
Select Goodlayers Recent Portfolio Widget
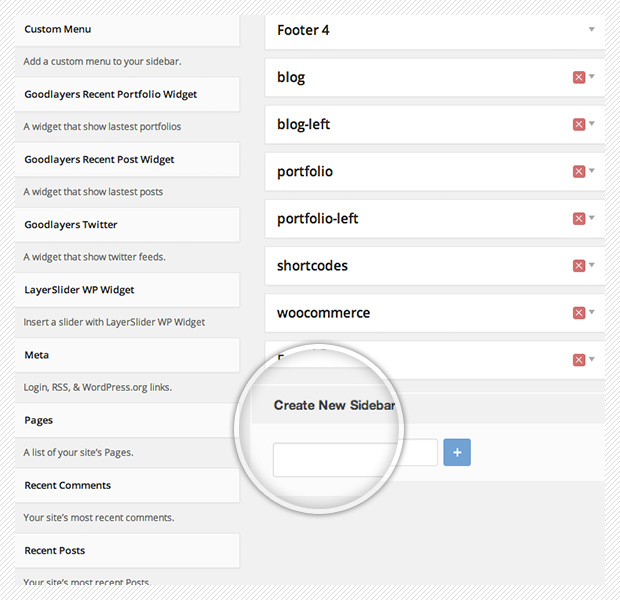[x=127, y=95]
